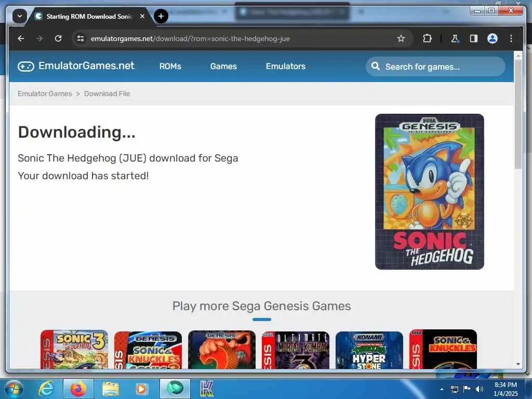
Task: Click the Download File breadcrumb
Action: pyautogui.click(x=107, y=94)
